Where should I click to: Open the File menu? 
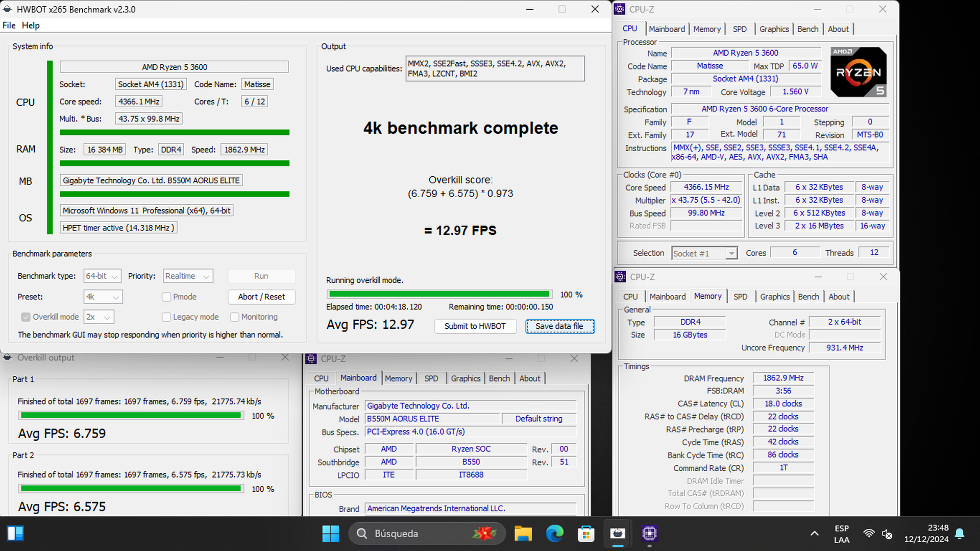[x=9, y=25]
